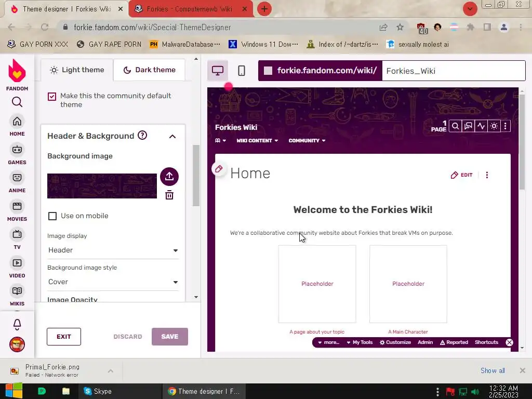The image size is (532, 399).
Task: Open the Admin link in bottom toolbar
Action: (x=425, y=342)
